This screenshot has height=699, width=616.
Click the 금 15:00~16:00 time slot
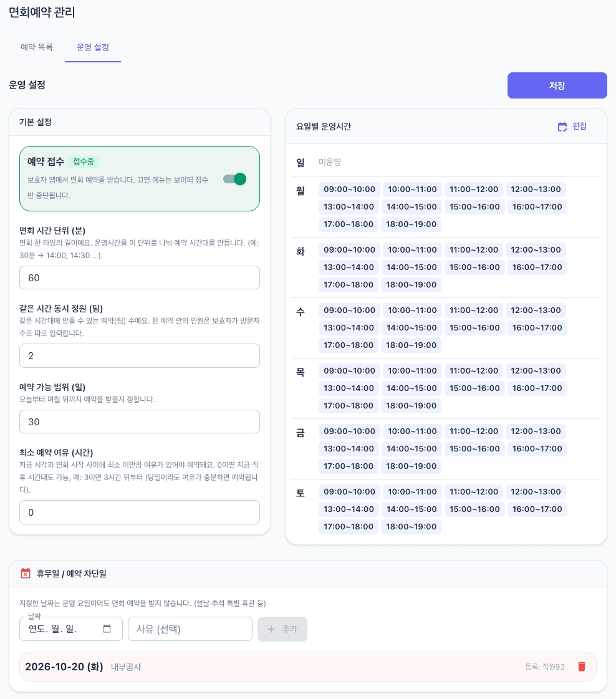tap(474, 448)
